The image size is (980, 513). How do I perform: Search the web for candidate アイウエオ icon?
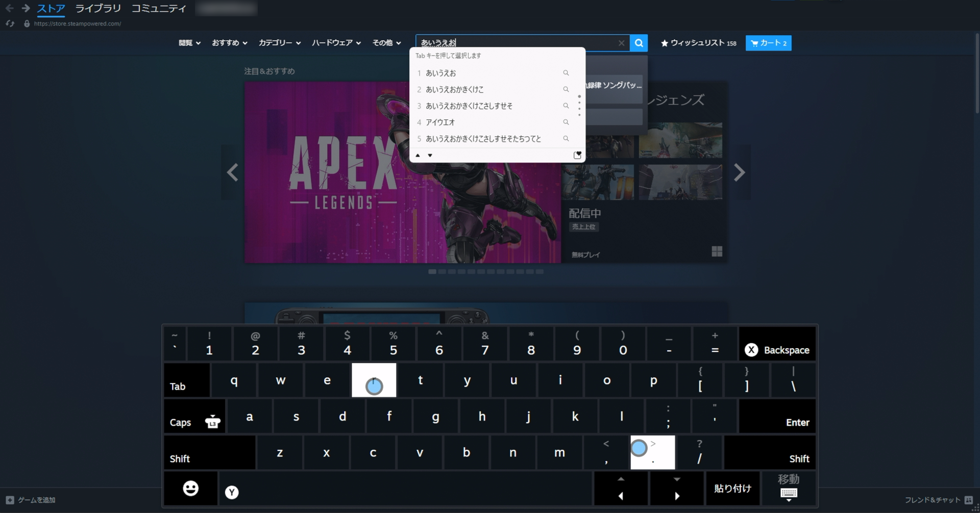566,122
